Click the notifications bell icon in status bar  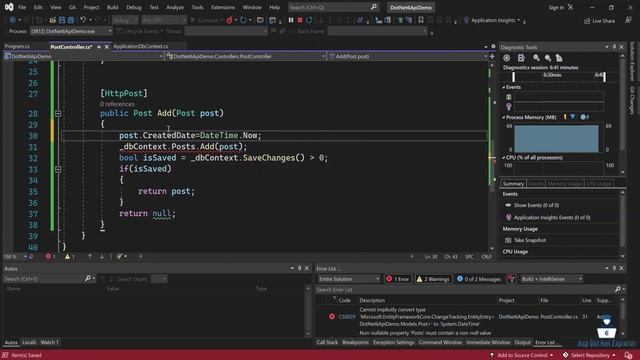(628, 355)
